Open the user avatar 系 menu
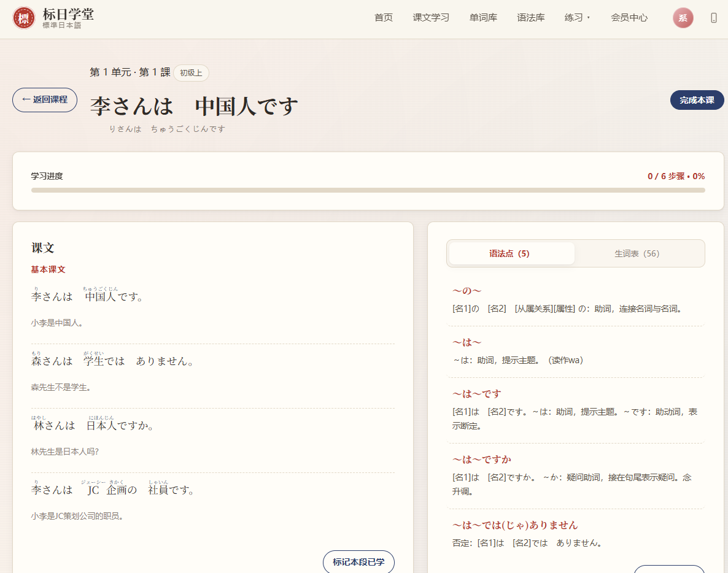Image resolution: width=728 pixels, height=573 pixels. (683, 18)
